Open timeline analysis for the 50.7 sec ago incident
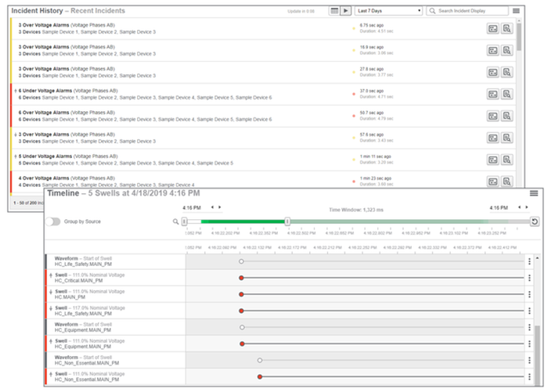The height and width of the screenshot is (392, 548). coord(492,116)
